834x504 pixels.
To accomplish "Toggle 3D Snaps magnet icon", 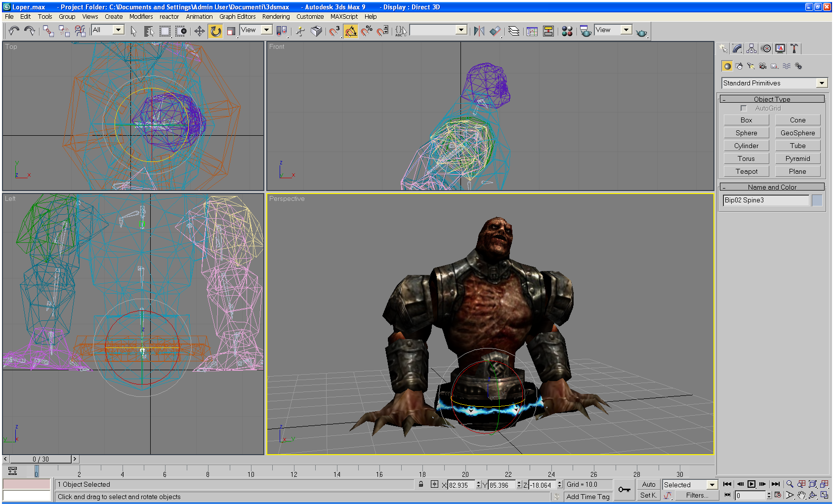I will (334, 31).
